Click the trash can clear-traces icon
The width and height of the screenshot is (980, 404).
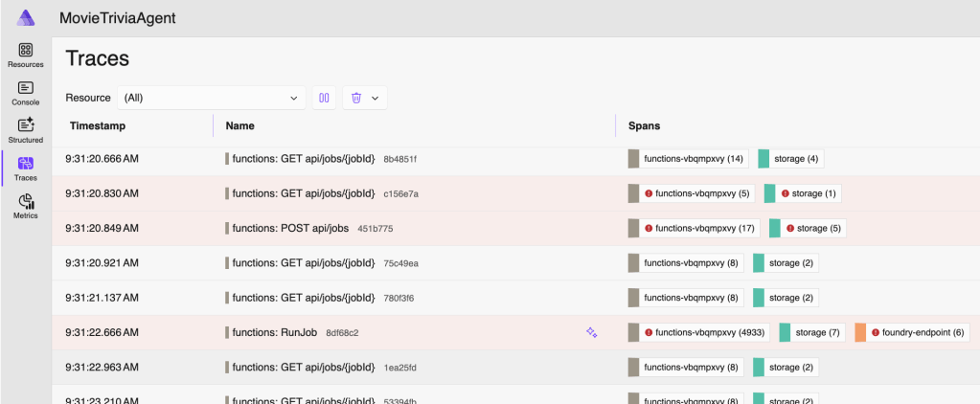tap(355, 98)
